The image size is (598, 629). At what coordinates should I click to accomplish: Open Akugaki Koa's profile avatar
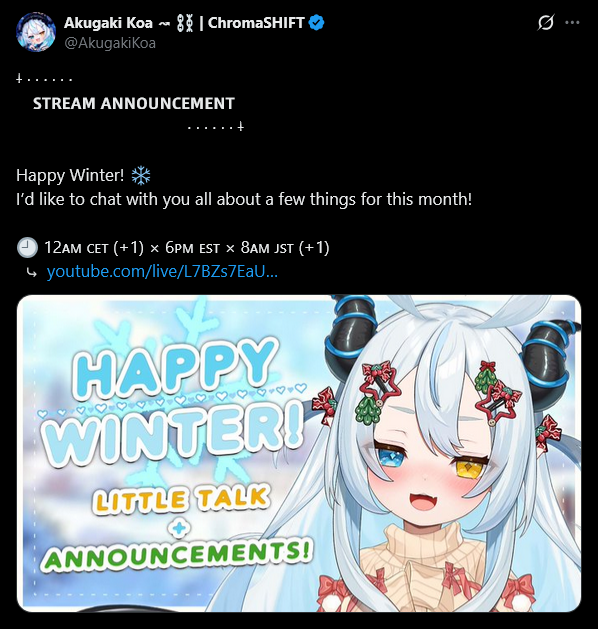point(36,32)
